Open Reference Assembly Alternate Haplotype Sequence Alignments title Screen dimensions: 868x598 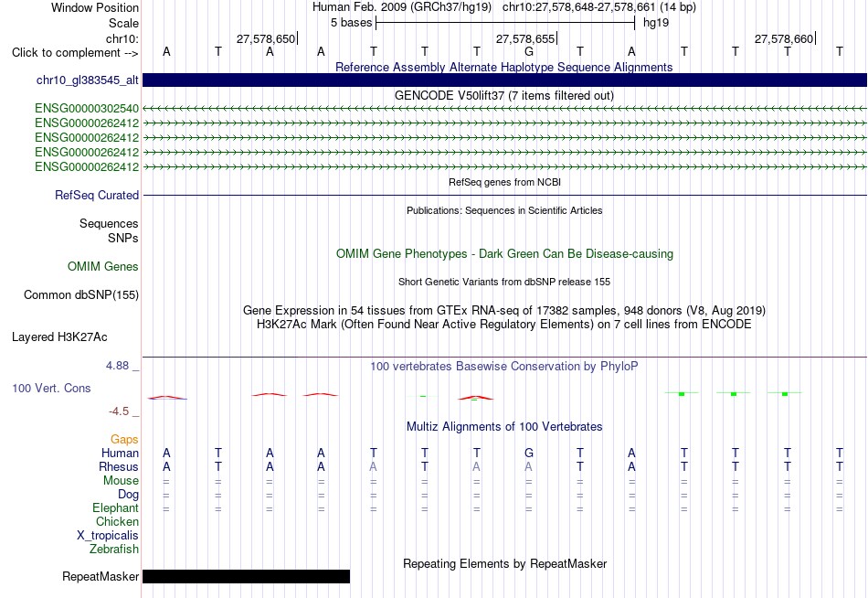pos(504,67)
